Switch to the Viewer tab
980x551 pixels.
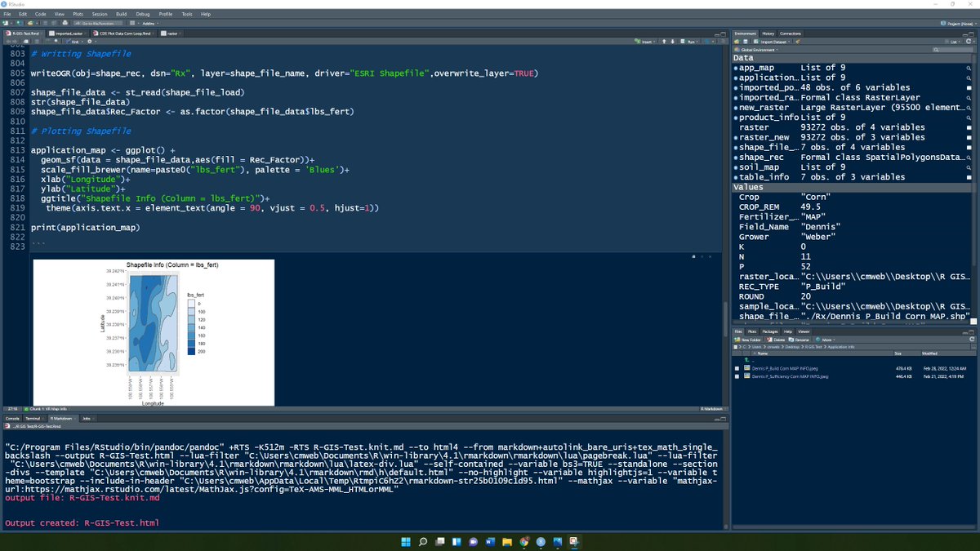click(804, 331)
